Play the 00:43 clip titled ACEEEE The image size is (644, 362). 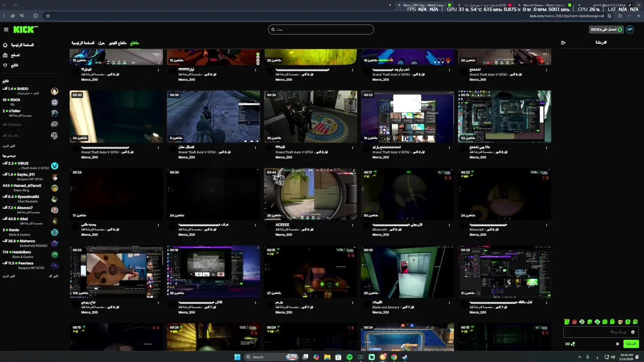310,194
